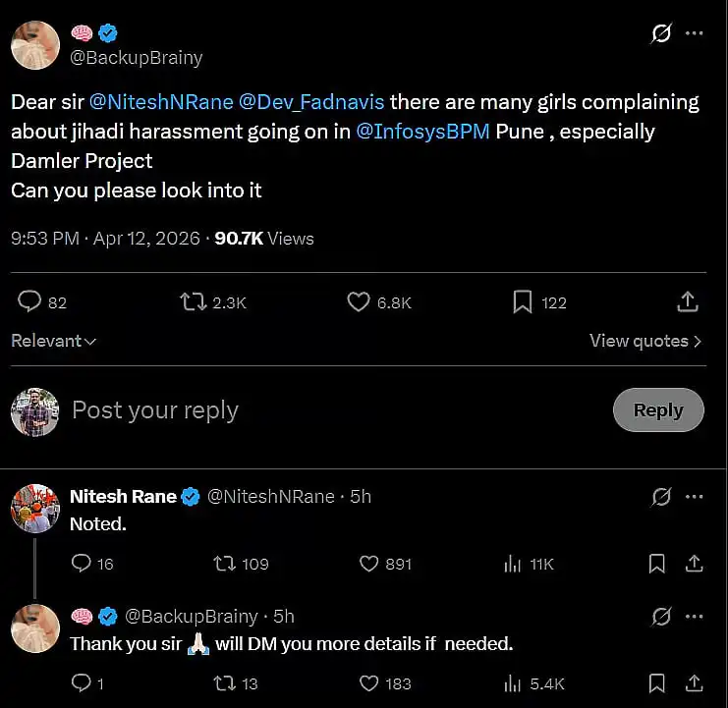View analytics on Nitesh Rane's reply
The height and width of the screenshot is (708, 728).
[x=512, y=564]
